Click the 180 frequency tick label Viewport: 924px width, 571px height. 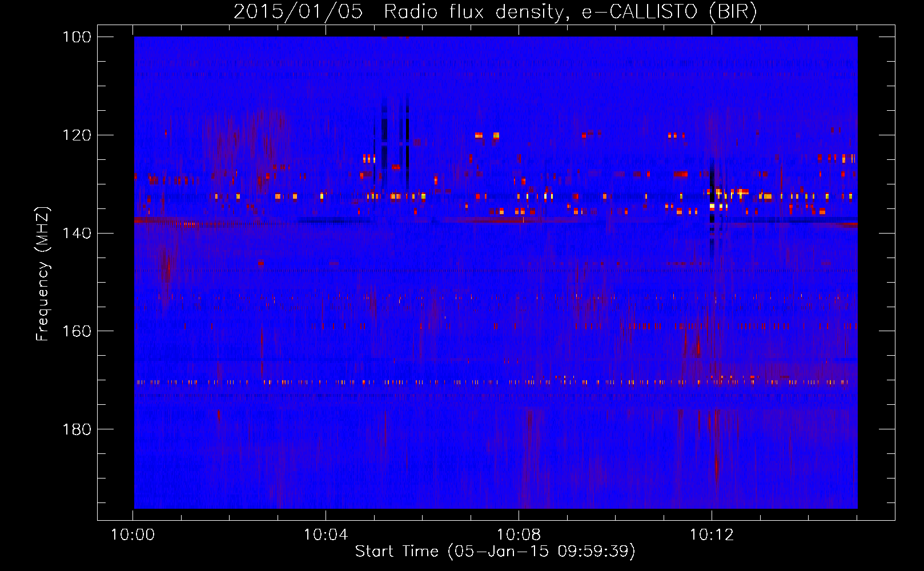[x=77, y=429]
